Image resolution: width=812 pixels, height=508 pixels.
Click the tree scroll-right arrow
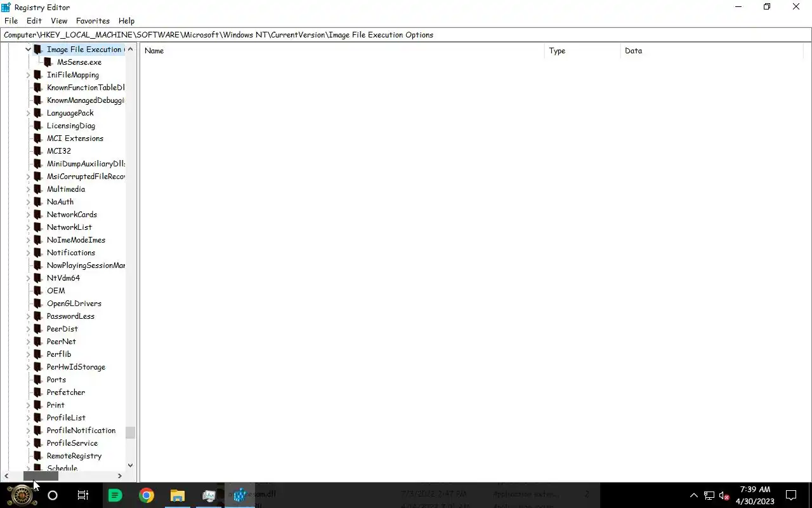(x=119, y=476)
